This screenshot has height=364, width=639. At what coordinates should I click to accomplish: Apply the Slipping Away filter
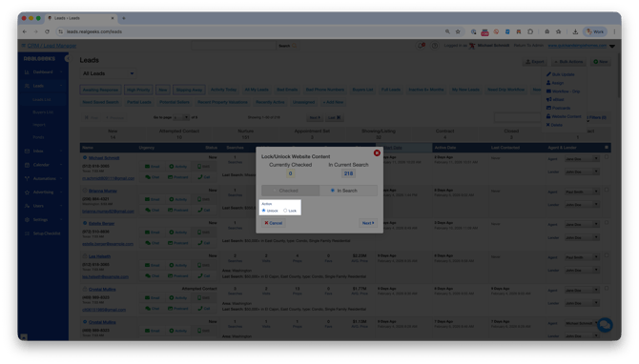pyautogui.click(x=189, y=90)
